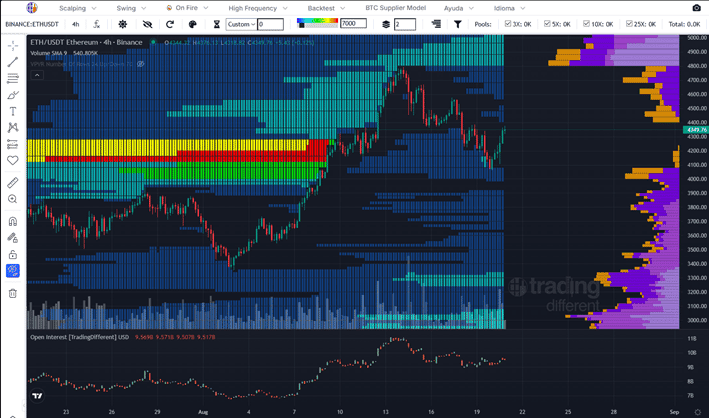
Task: Open chart settings gear icon
Action: (x=123, y=24)
